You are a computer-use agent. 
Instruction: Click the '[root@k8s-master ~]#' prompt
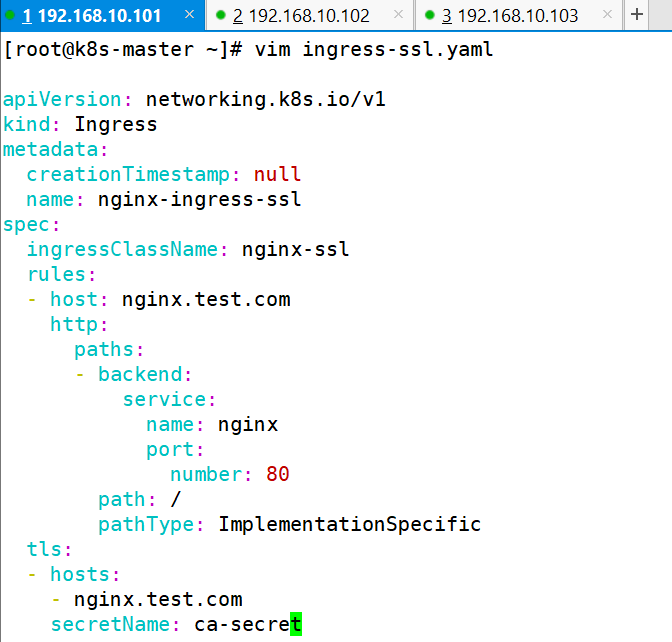tap(123, 49)
